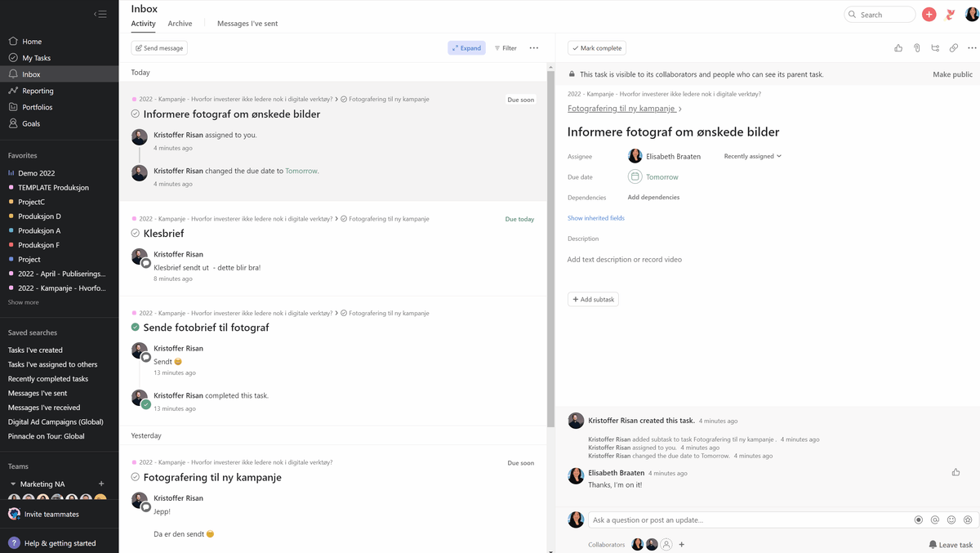Open the Filter menu
The height and width of the screenshot is (553, 980).
tap(506, 48)
